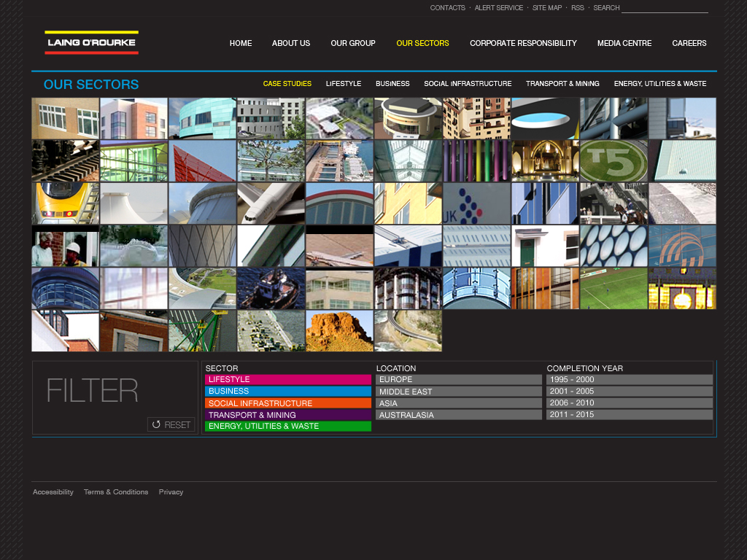
Task: Toggle the Business sector filter
Action: [288, 392]
